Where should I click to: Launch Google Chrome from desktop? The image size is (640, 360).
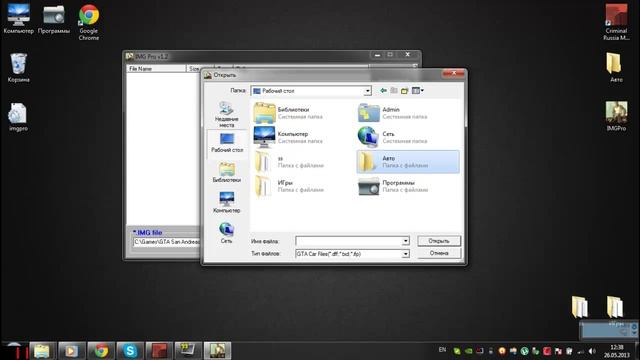[x=89, y=22]
